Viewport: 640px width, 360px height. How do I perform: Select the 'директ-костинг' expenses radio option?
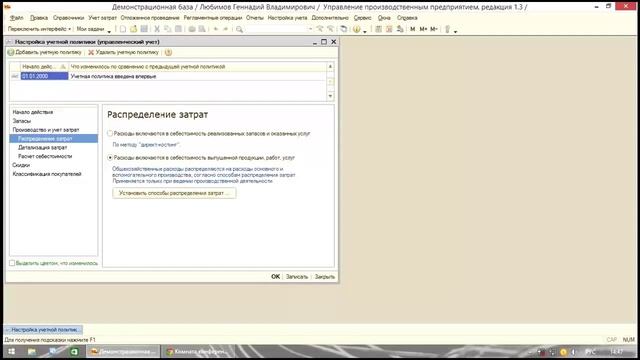coord(110,133)
